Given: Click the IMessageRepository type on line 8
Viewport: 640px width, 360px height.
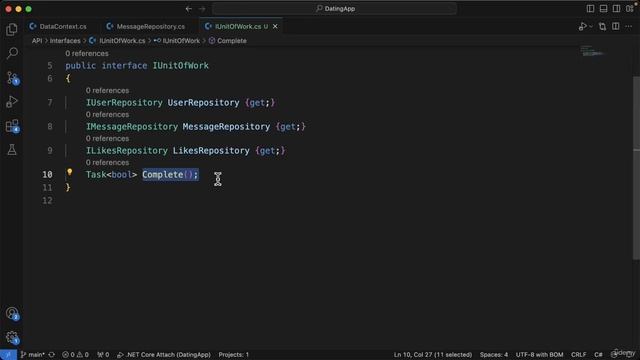Looking at the screenshot, I should [132, 127].
